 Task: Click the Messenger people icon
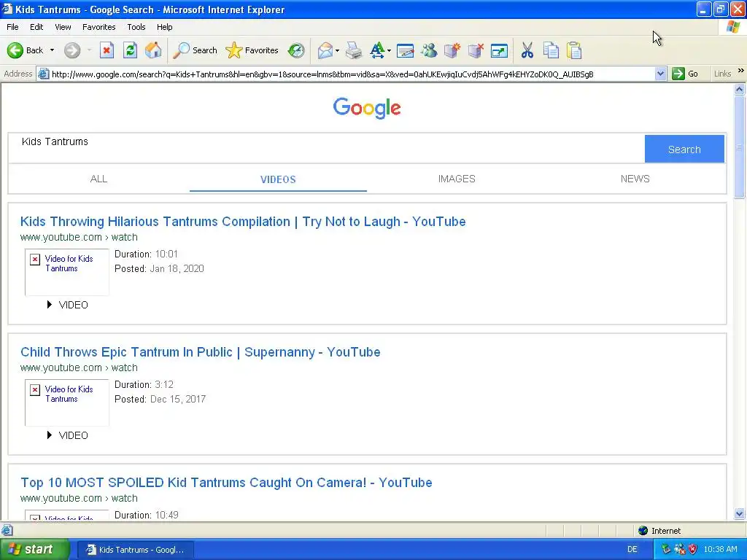(x=429, y=50)
